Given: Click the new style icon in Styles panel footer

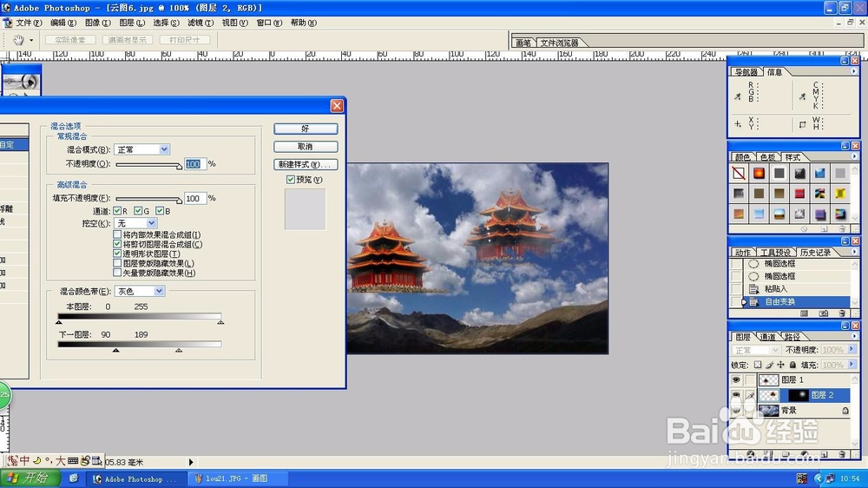Looking at the screenshot, I should click(x=824, y=228).
